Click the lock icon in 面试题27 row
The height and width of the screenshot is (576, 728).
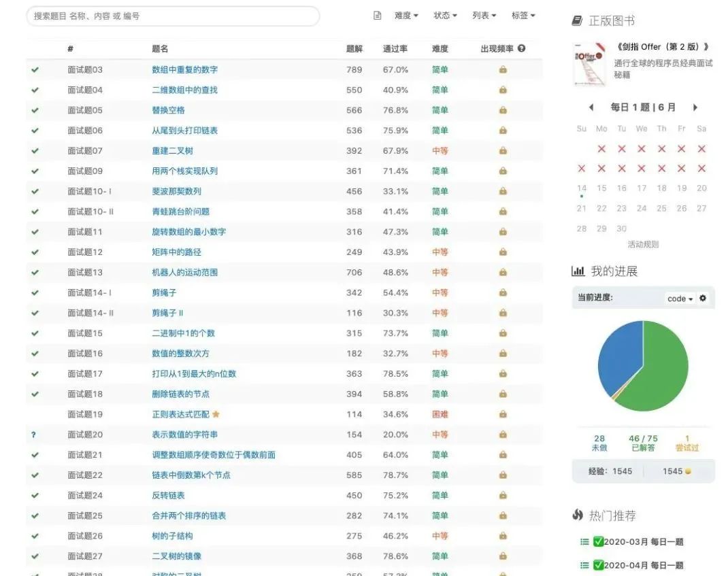click(503, 556)
